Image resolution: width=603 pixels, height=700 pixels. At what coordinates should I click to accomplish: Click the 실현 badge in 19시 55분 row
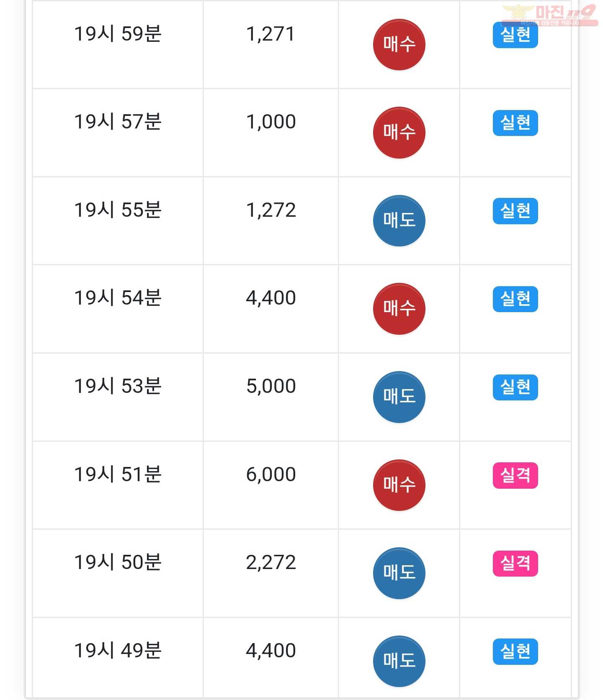pyautogui.click(x=515, y=211)
